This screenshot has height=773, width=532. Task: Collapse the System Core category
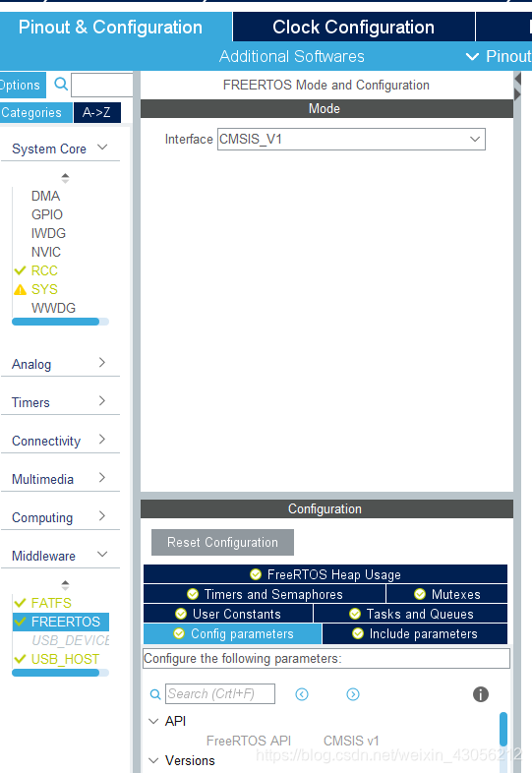[102, 148]
